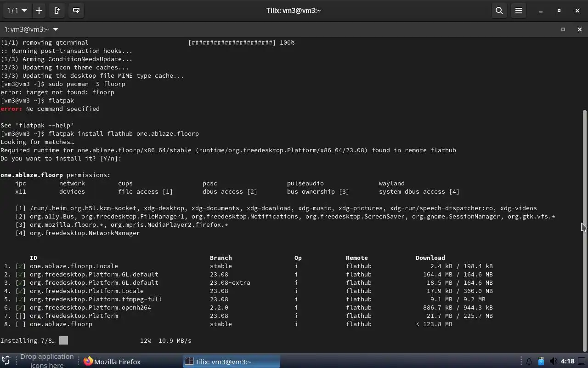Select the Tilix taskbar entry
Screen dimensions: 588x368
click(232, 362)
